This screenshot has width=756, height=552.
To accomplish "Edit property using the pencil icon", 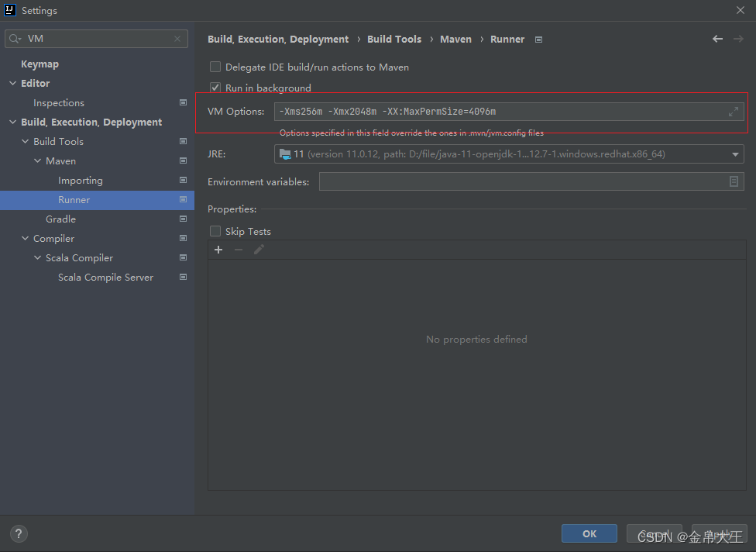I will [259, 250].
